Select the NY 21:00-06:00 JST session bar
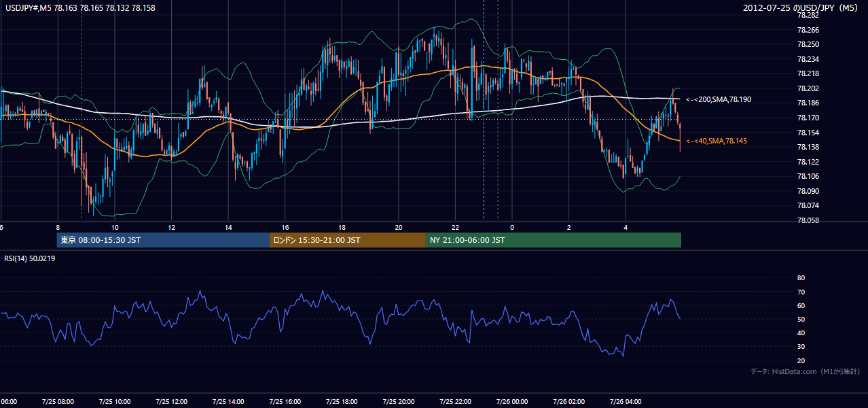 point(554,240)
